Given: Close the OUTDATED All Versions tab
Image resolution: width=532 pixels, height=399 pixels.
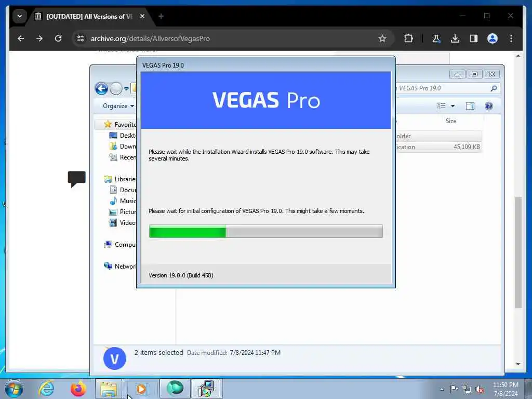Looking at the screenshot, I should tap(142, 16).
